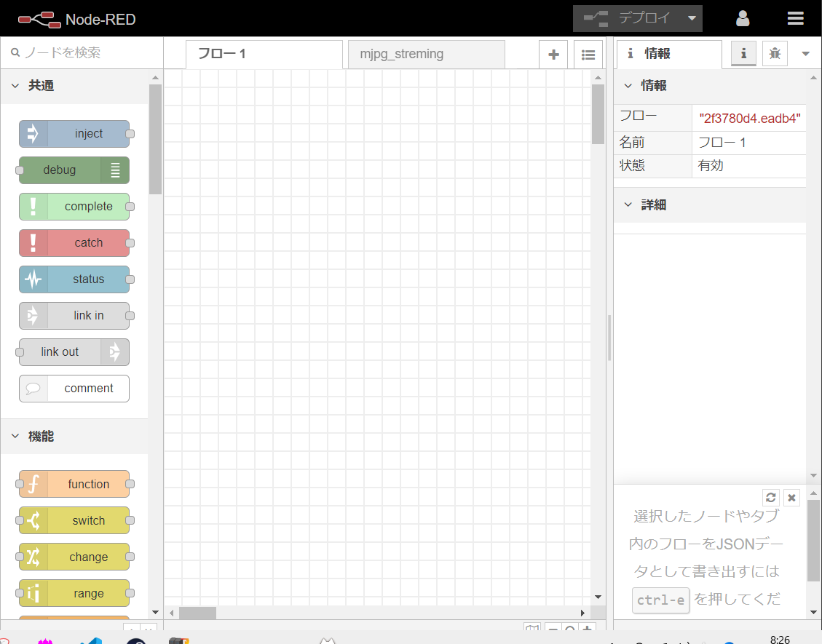Click the flow ID "2f3780d4.eadb4"
Screen dimensions: 822x644
pyautogui.click(x=750, y=119)
